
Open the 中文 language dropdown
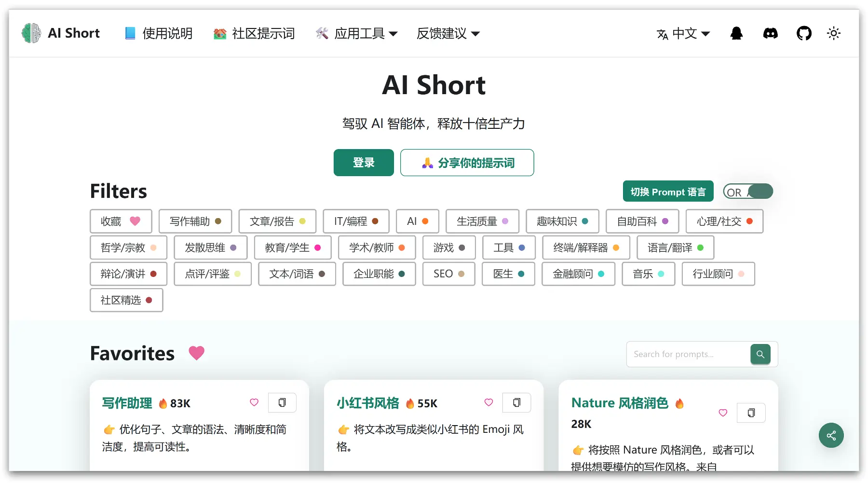click(684, 33)
